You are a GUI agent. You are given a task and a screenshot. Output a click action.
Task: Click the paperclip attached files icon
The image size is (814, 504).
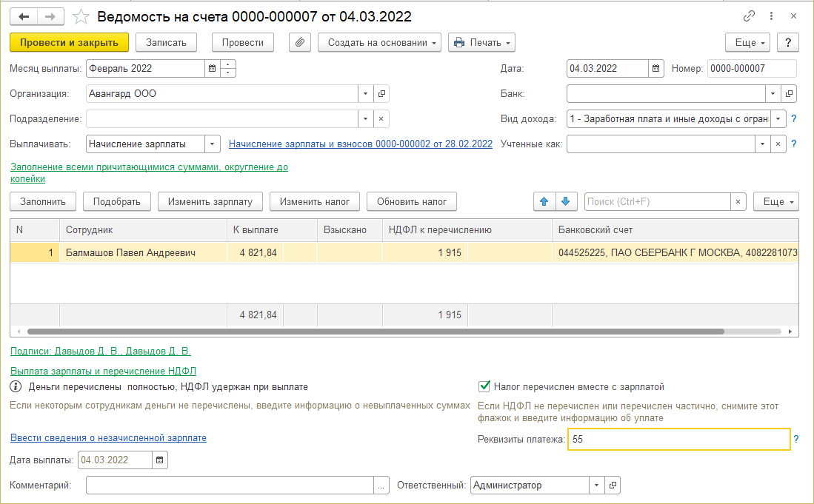(x=299, y=42)
